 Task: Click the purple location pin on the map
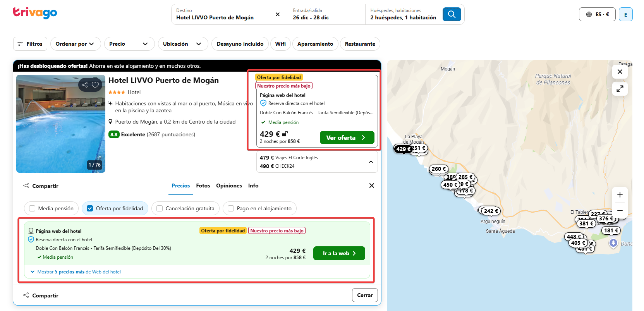[x=613, y=243]
